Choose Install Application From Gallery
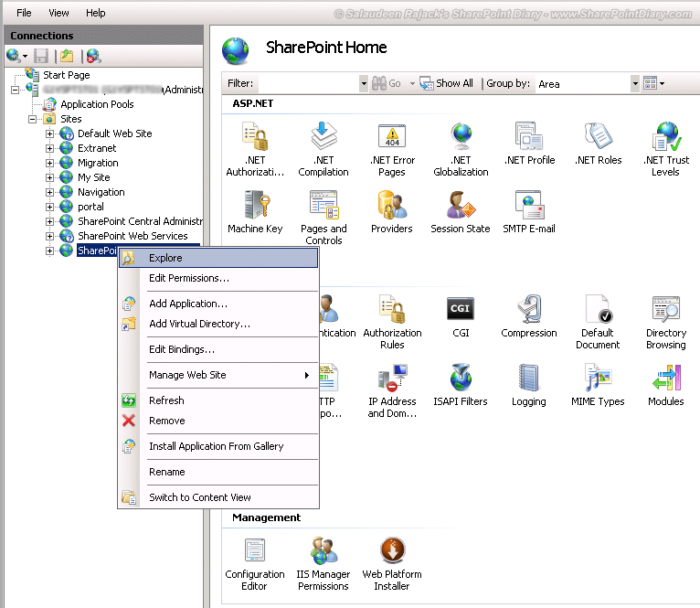This screenshot has width=700, height=608. [x=218, y=446]
